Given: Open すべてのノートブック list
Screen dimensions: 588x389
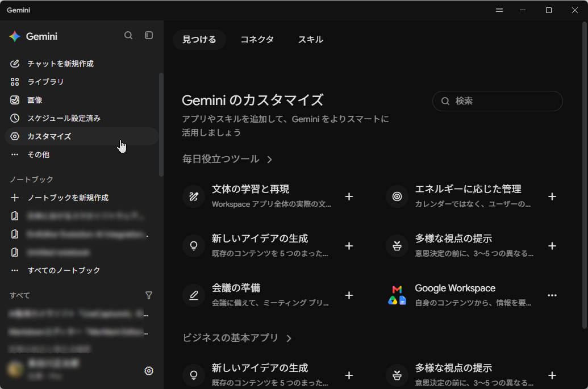Looking at the screenshot, I should pyautogui.click(x=82, y=270).
